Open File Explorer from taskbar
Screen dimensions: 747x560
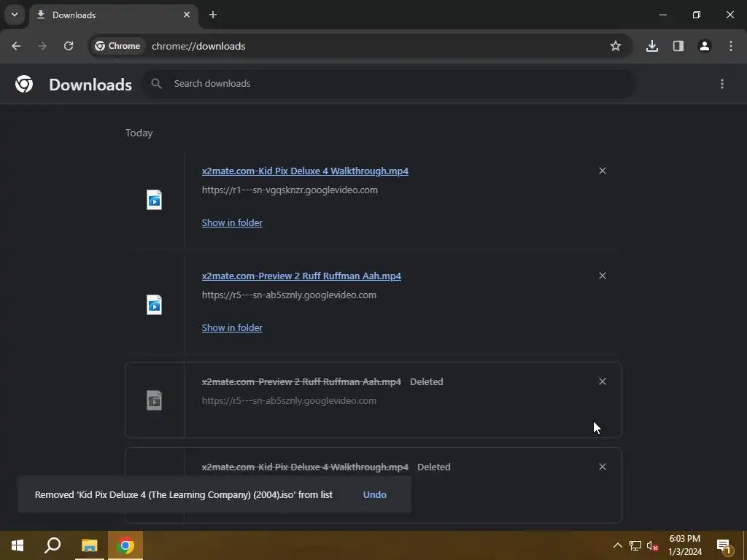tap(89, 545)
